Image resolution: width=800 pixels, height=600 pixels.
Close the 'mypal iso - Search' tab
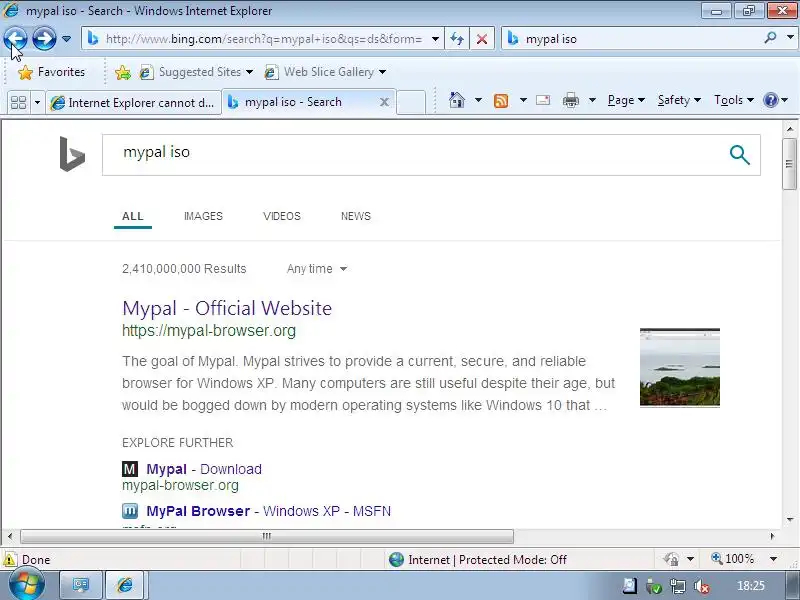tap(384, 102)
